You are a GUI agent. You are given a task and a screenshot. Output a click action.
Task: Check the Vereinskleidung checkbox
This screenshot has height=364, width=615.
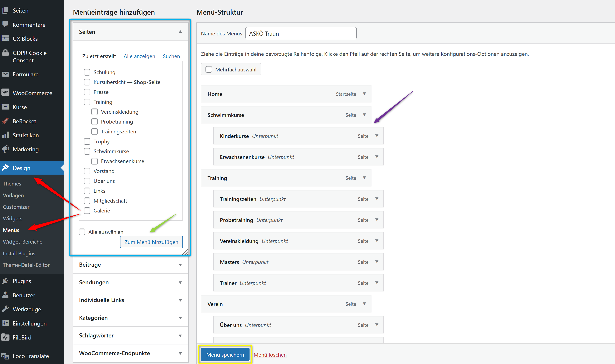point(95,112)
